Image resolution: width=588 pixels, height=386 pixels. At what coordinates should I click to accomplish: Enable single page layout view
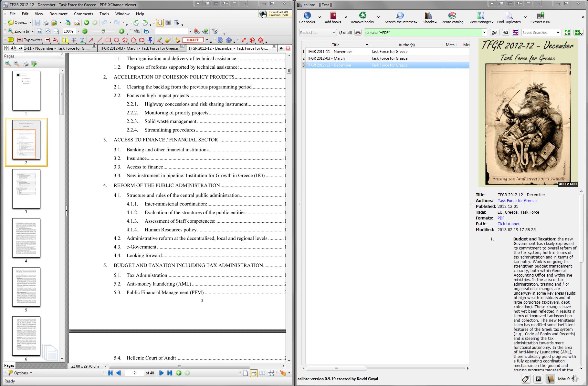(x=246, y=373)
